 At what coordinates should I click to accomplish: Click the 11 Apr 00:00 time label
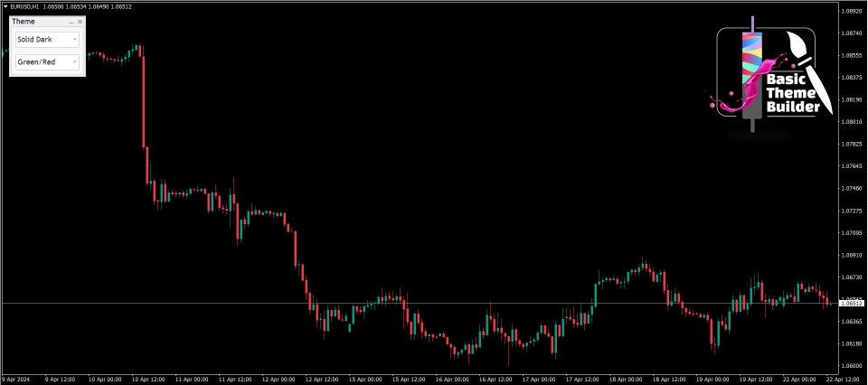(x=193, y=380)
